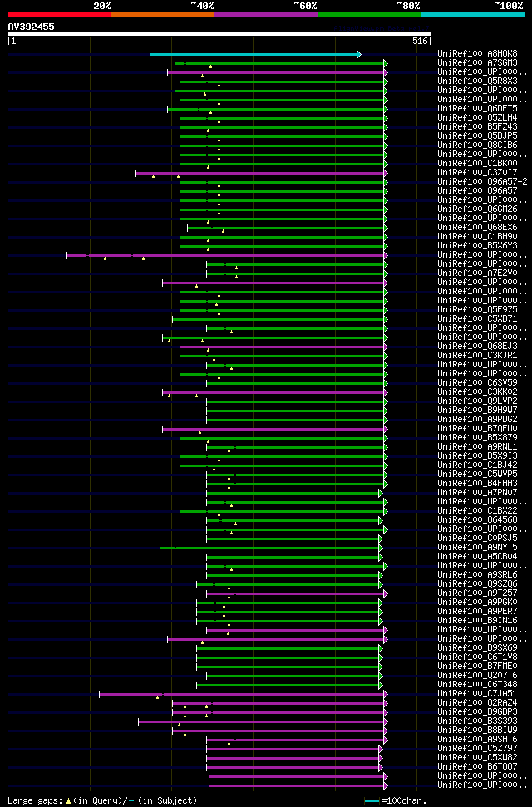Select label UniRef100_B4FHH3
Screen dimensions: 532x807
click(477, 483)
